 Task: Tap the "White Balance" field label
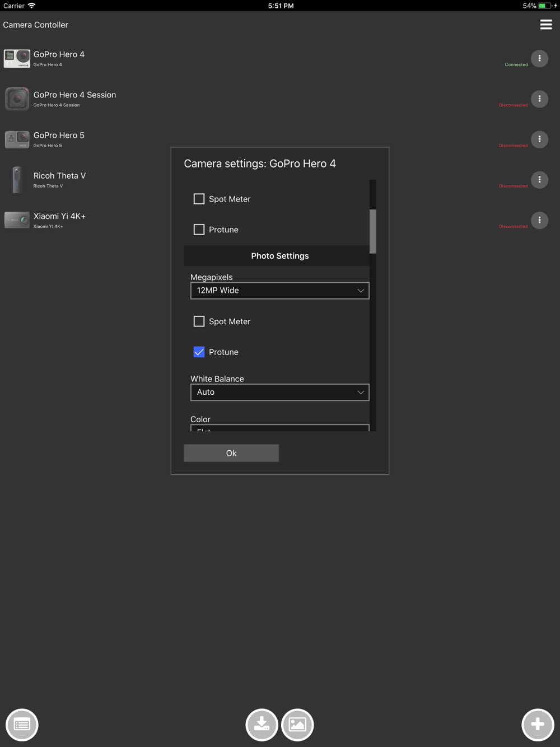[217, 379]
